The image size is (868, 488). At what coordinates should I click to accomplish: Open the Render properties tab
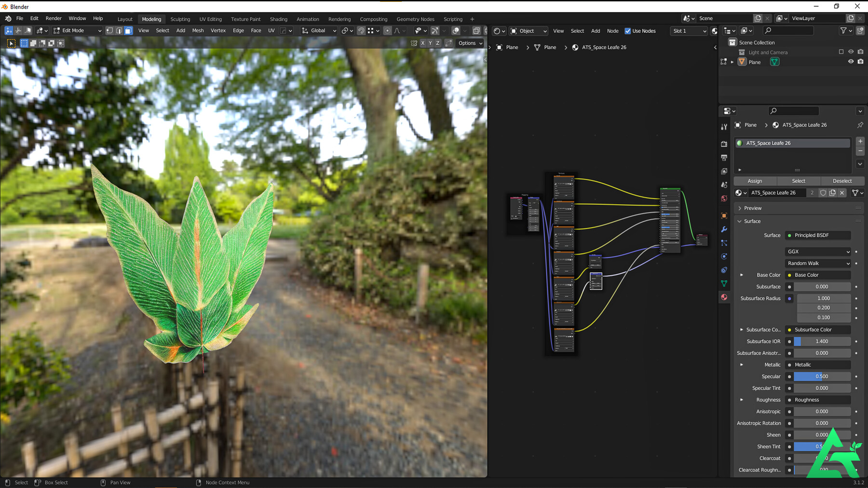[724, 144]
